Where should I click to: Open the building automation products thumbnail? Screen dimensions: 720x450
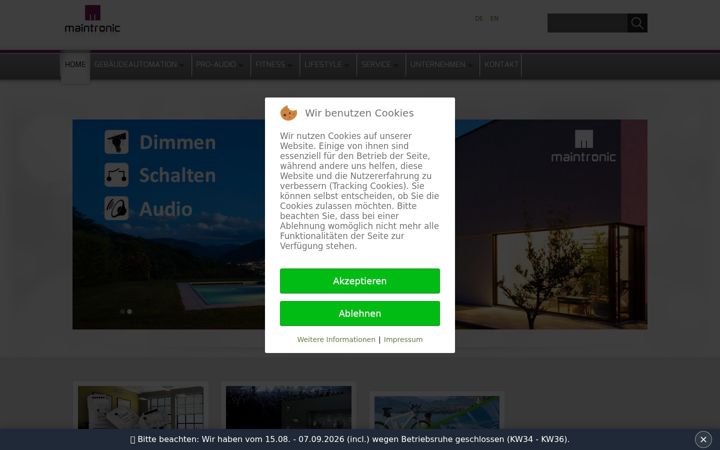coord(141,408)
